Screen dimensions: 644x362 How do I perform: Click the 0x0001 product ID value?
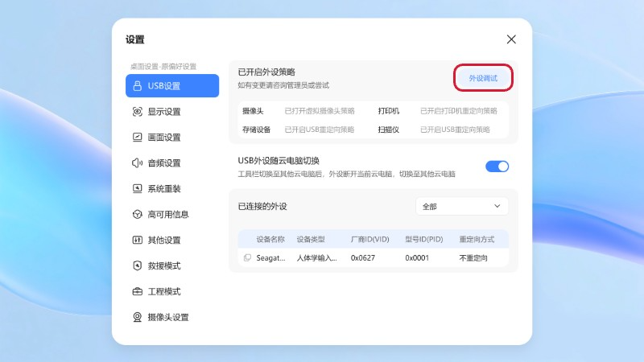click(417, 257)
